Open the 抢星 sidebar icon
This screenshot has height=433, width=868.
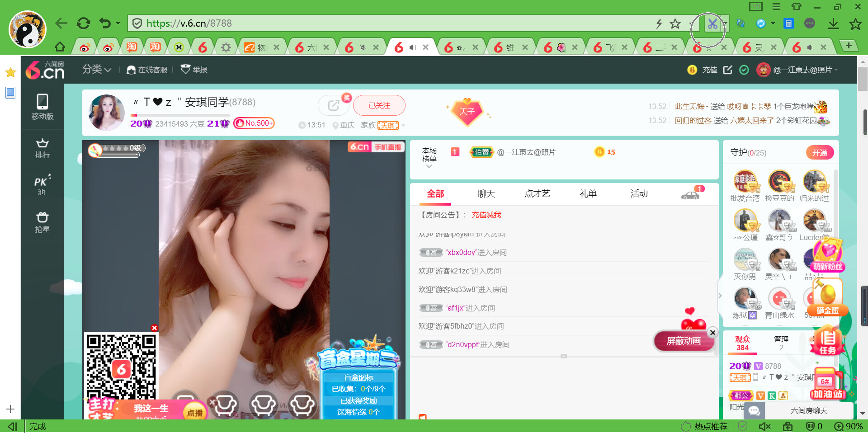coord(42,222)
